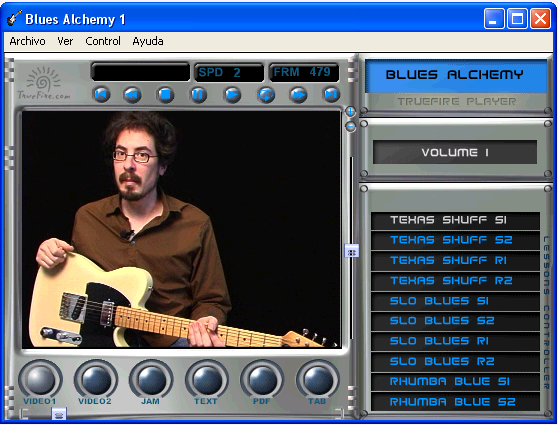Click the FRM 479 frame counter
This screenshot has width=558, height=425.
click(x=304, y=73)
